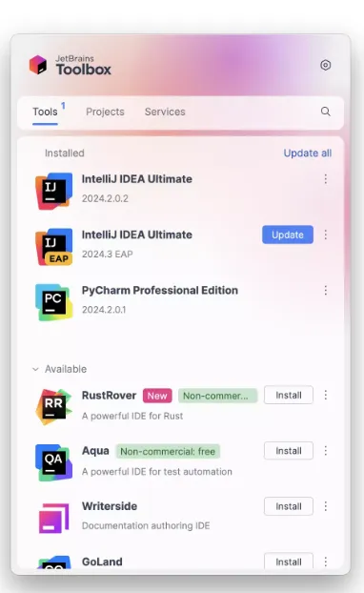Click the GoLand name text
The height and width of the screenshot is (593, 364).
102,562
